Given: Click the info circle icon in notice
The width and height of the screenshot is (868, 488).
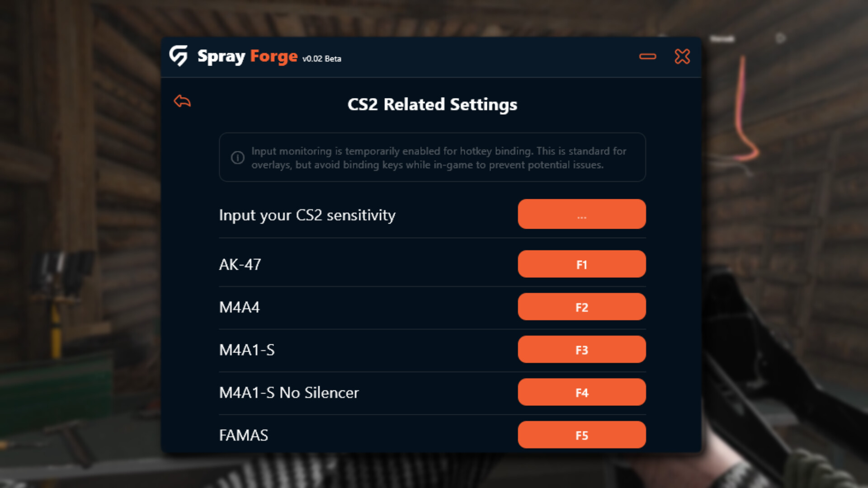Looking at the screenshot, I should pos(238,158).
